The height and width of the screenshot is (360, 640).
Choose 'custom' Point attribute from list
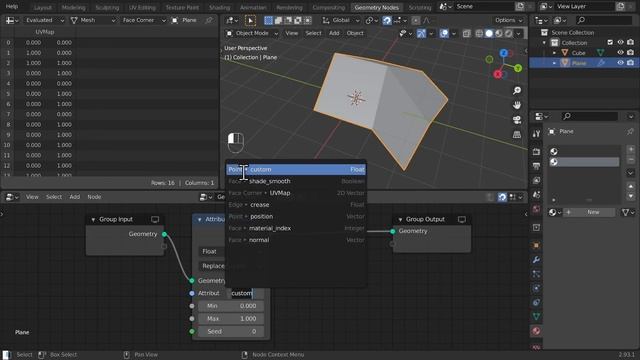[296, 169]
